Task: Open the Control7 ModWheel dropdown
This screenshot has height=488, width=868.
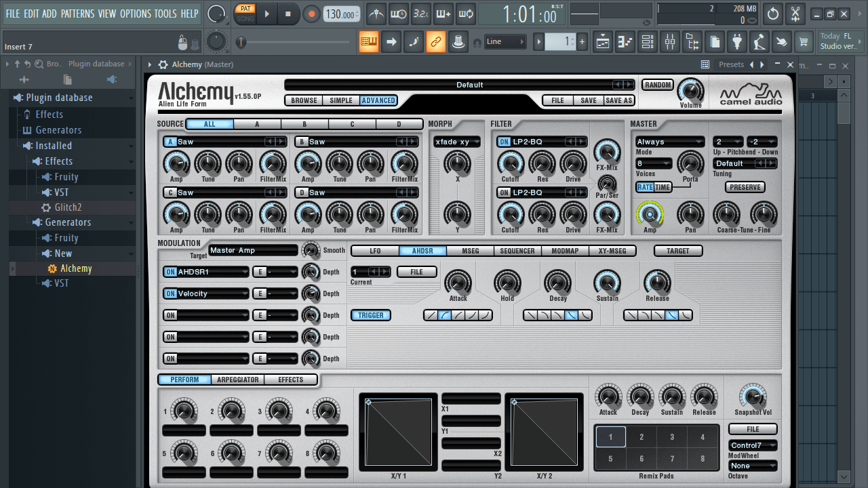Action: [x=753, y=445]
